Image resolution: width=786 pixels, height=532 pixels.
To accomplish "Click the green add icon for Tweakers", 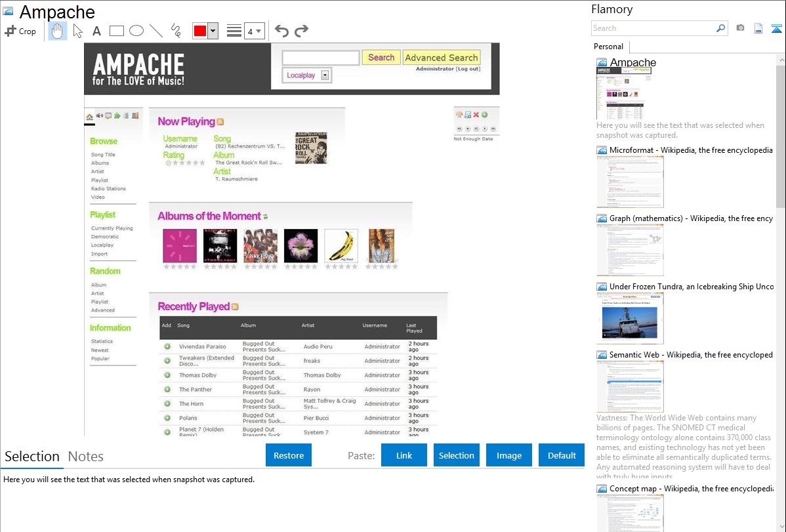I will click(x=167, y=361).
